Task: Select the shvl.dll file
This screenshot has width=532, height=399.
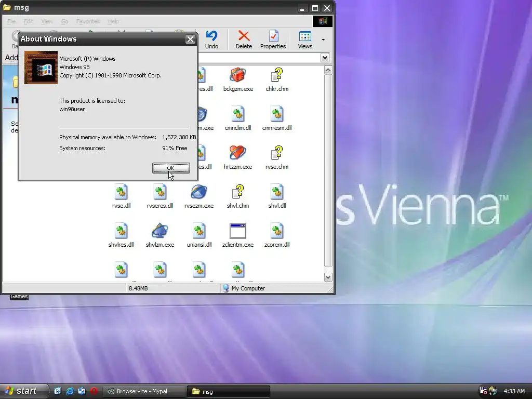Action: tap(277, 196)
